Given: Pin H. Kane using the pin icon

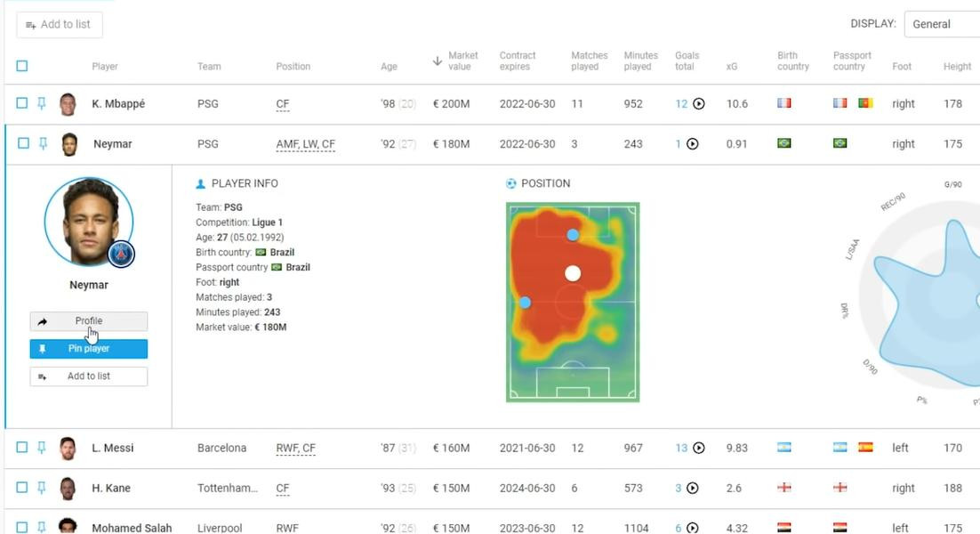Looking at the screenshot, I should tap(42, 487).
